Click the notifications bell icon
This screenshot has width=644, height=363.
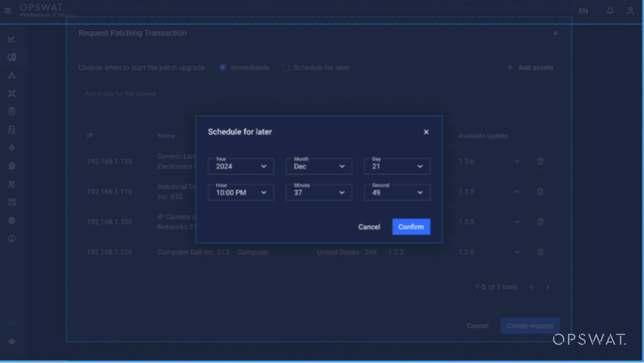[x=610, y=11]
